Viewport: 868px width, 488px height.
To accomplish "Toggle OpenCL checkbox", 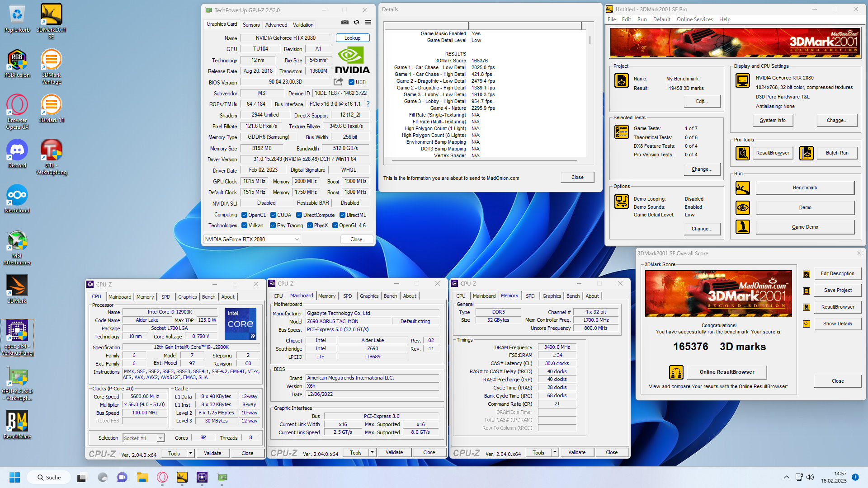I will click(244, 215).
